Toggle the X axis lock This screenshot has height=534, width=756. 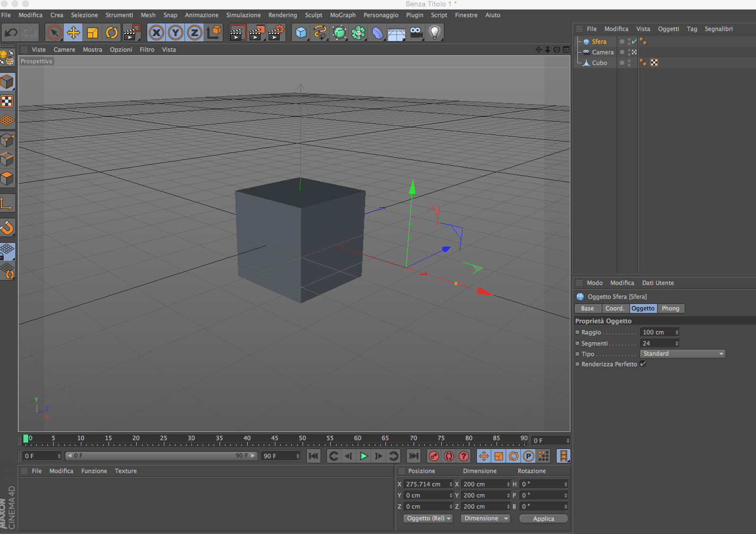click(x=156, y=33)
